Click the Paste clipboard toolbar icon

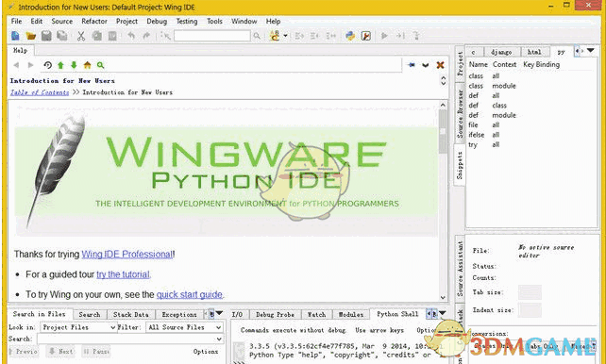tap(112, 36)
